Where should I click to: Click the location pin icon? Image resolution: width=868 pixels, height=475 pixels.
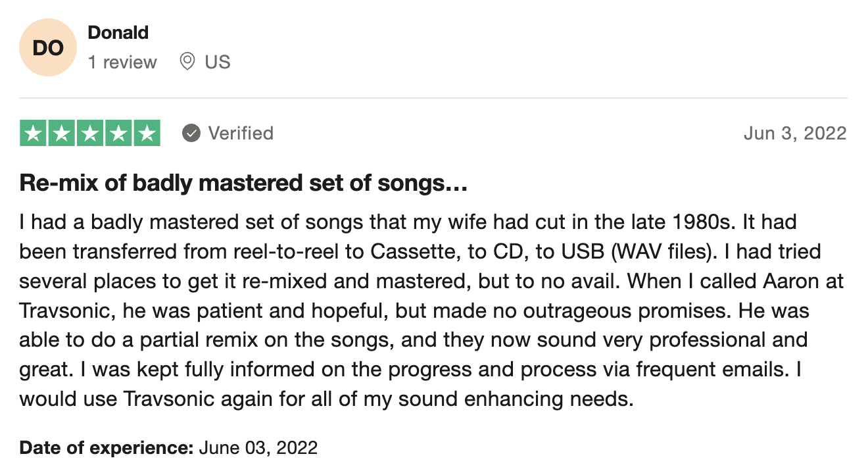pos(187,62)
